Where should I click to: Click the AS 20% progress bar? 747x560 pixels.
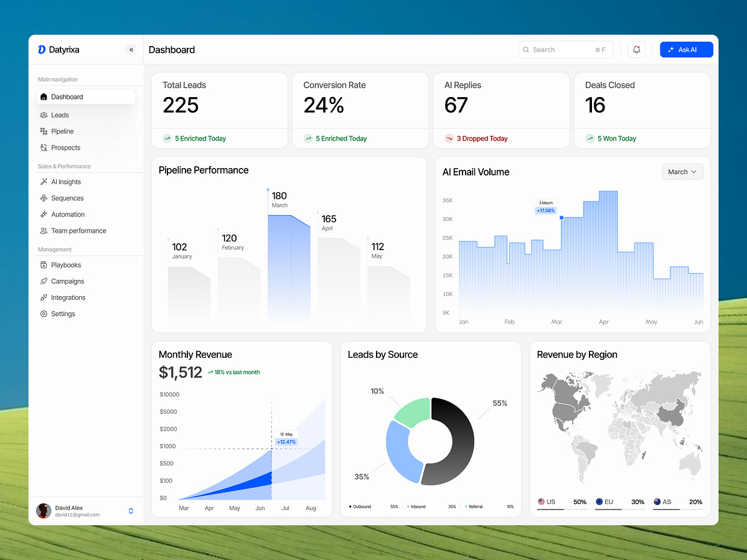click(677, 509)
